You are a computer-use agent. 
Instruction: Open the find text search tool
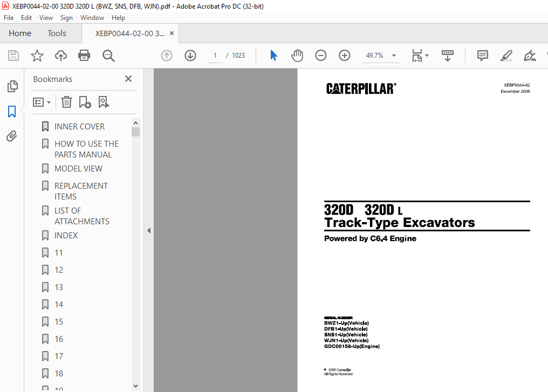[x=108, y=56]
